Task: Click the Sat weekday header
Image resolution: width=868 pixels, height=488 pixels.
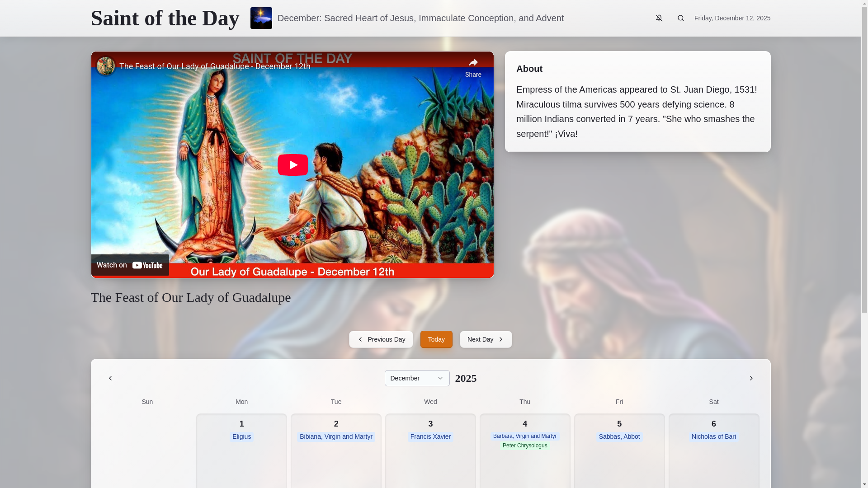Action: 713,402
